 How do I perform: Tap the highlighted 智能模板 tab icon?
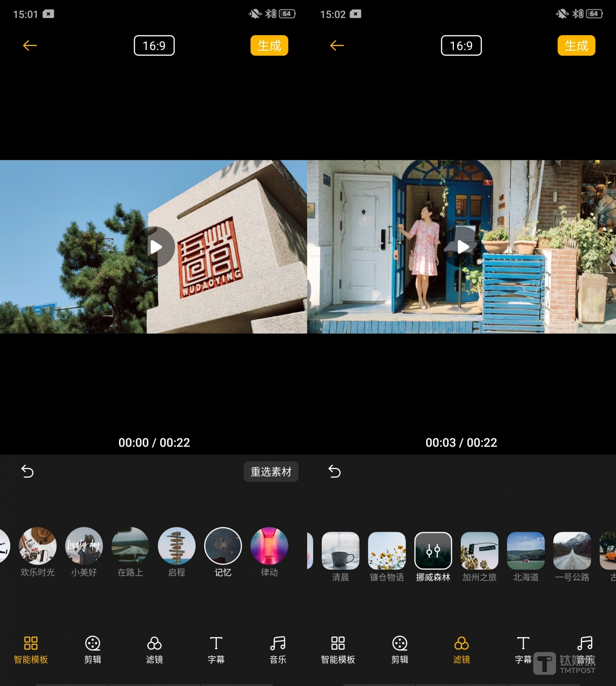click(x=31, y=643)
